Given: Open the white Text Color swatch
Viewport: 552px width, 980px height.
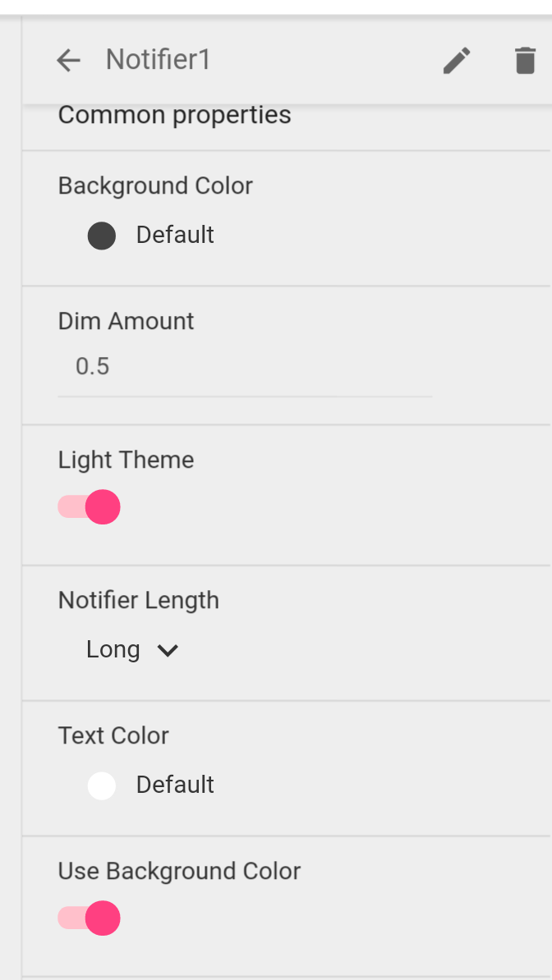Looking at the screenshot, I should coord(102,785).
